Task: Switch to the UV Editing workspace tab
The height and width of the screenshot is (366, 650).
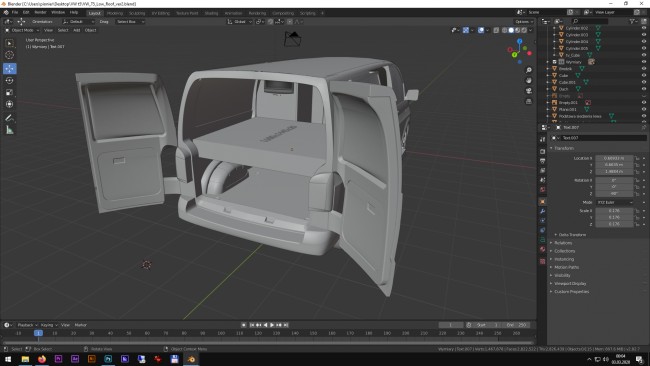Action: click(x=160, y=13)
